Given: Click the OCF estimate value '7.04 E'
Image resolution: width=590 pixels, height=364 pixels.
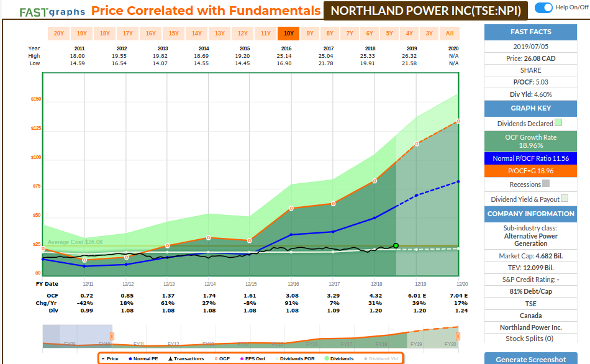Looking at the screenshot, I should click(x=458, y=296).
